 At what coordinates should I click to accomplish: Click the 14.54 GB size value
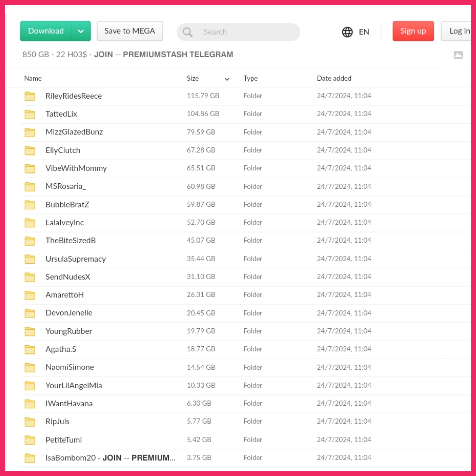tap(201, 367)
